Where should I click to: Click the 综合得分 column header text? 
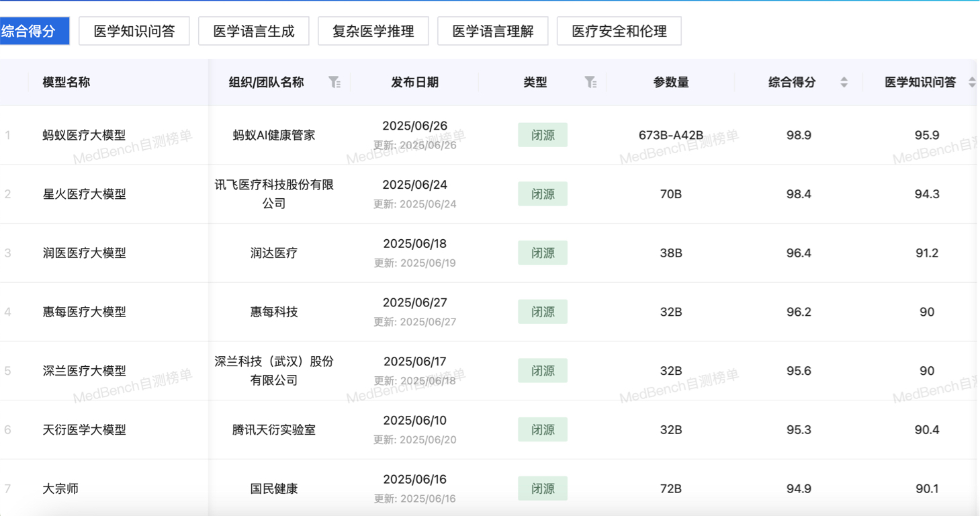click(x=792, y=82)
